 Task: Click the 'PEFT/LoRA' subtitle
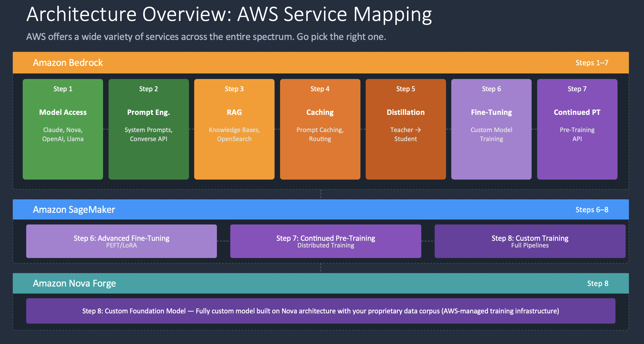click(x=121, y=245)
